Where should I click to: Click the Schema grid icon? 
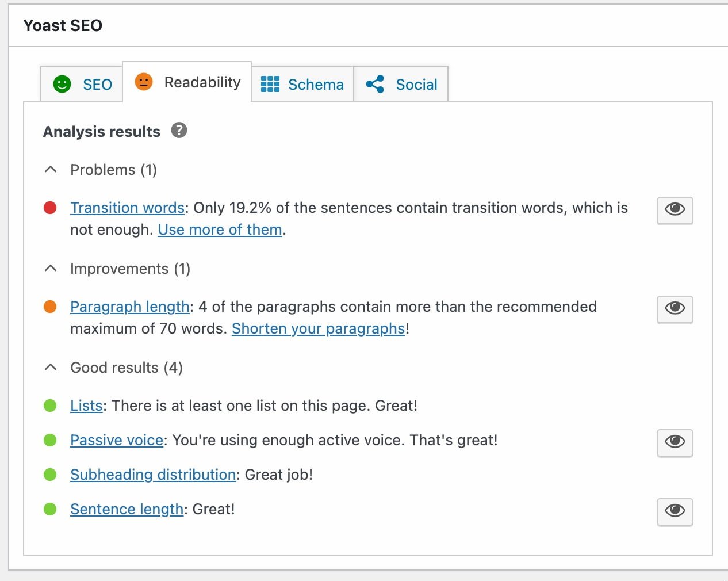[270, 84]
